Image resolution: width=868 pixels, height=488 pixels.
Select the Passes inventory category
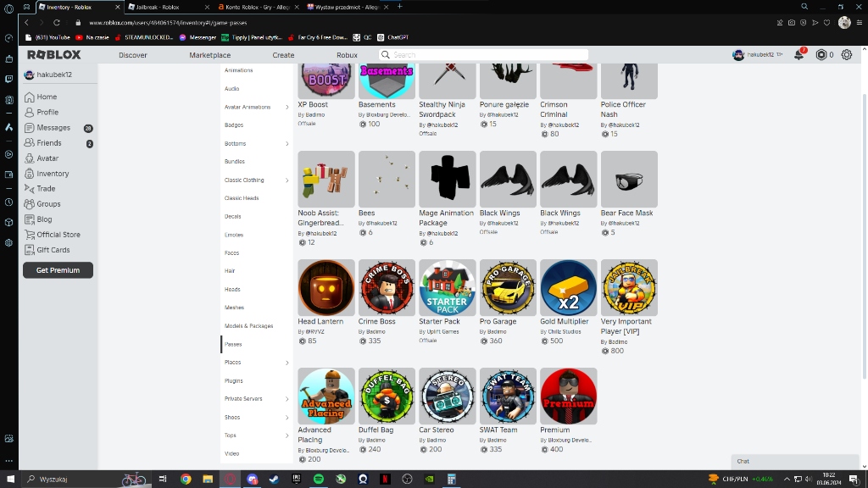click(233, 344)
